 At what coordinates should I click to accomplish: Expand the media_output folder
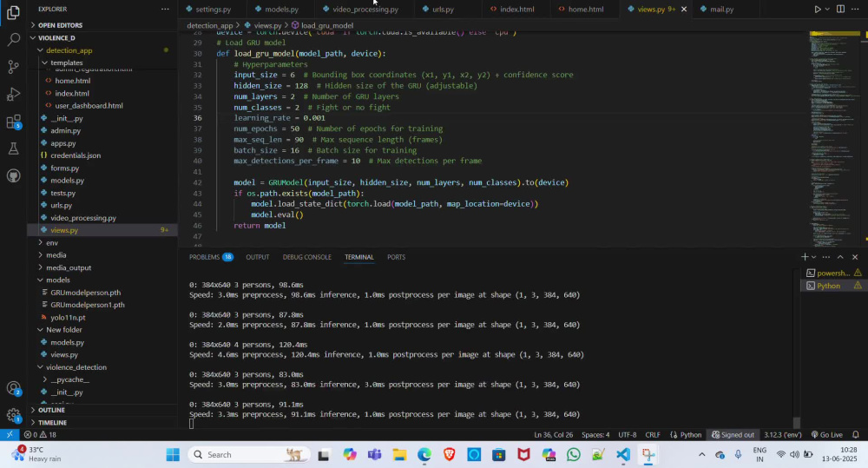point(69,267)
